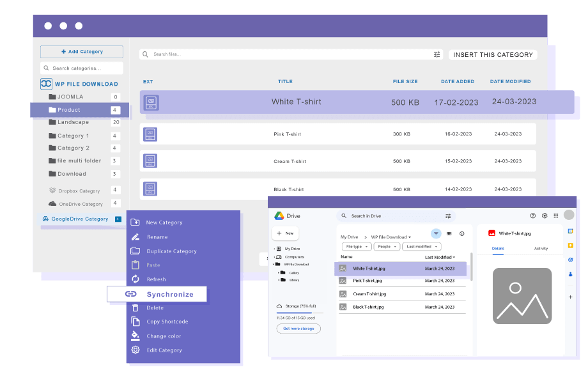The height and width of the screenshot is (374, 588).
Task: Open Drive settings gear
Action: point(545,216)
